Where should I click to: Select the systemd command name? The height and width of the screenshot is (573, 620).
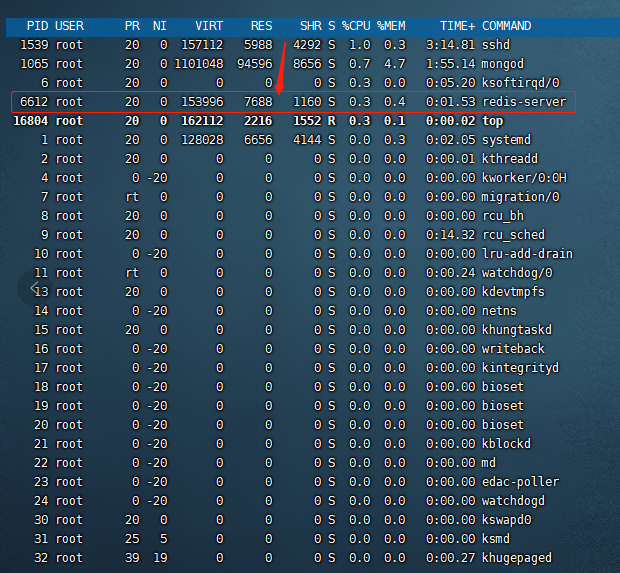pos(507,140)
